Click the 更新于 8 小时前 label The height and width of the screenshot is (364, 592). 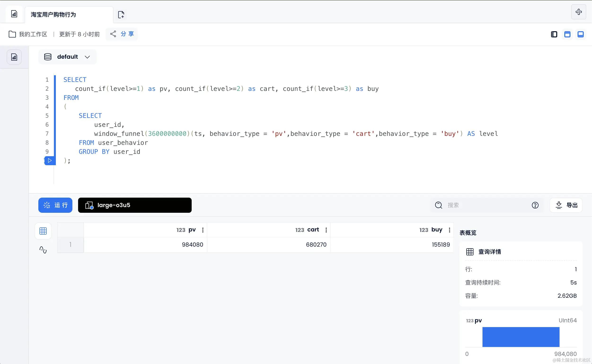pos(80,34)
